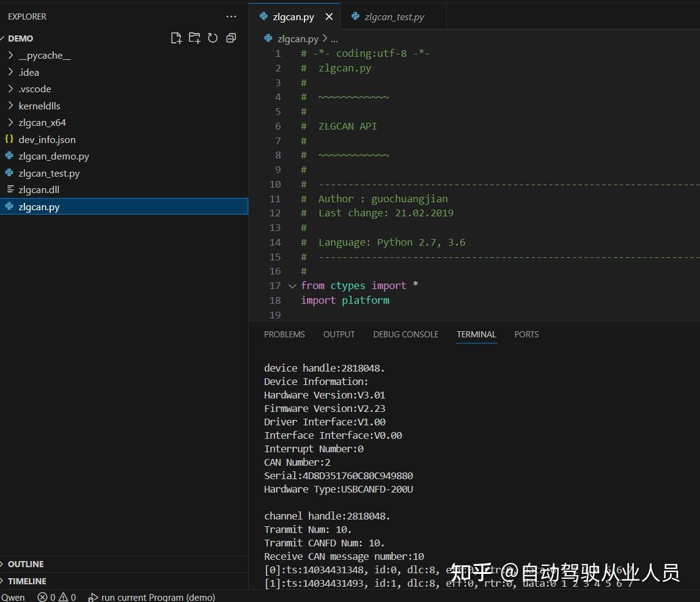The image size is (700, 602).
Task: Collapse the code fold at line 17
Action: (292, 285)
